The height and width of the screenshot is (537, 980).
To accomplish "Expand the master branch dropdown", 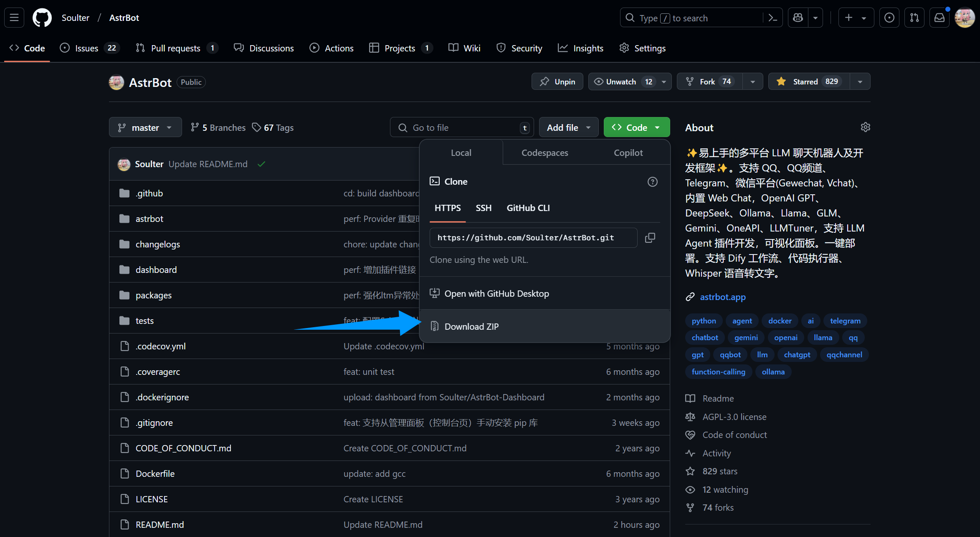I will pos(145,127).
